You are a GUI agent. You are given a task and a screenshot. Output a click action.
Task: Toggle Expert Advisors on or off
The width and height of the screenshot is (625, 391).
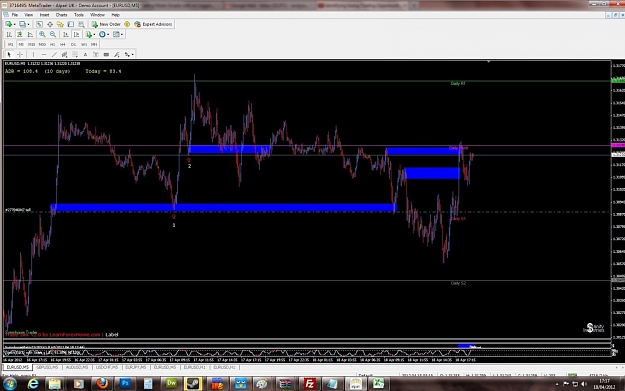[x=153, y=24]
